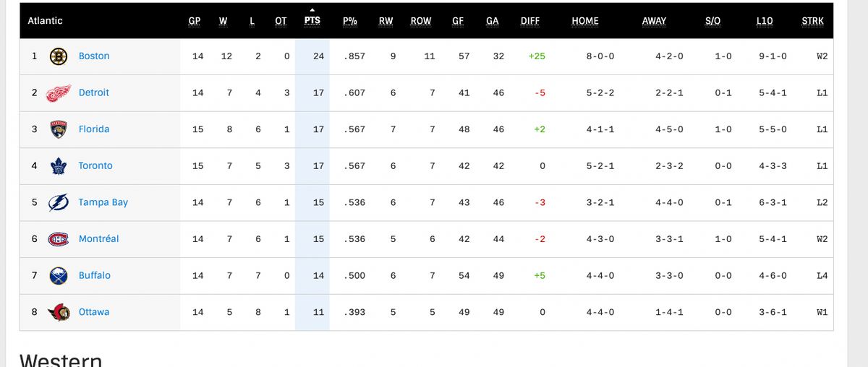Image resolution: width=868 pixels, height=367 pixels.
Task: Sort the table by DIFF column
Action: (530, 21)
